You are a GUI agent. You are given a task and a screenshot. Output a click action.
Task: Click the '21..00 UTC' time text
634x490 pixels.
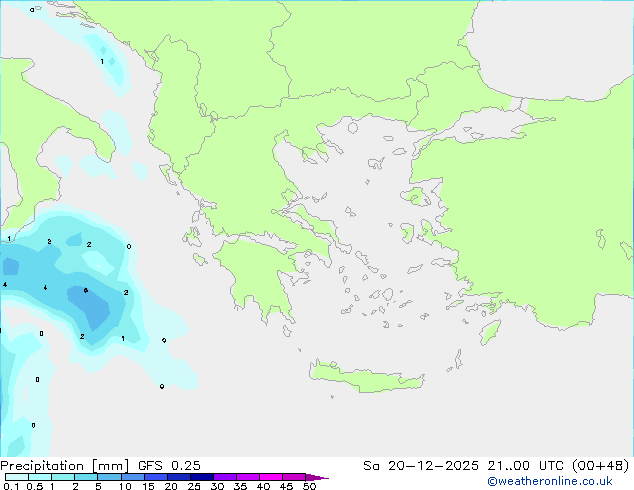[525, 466]
